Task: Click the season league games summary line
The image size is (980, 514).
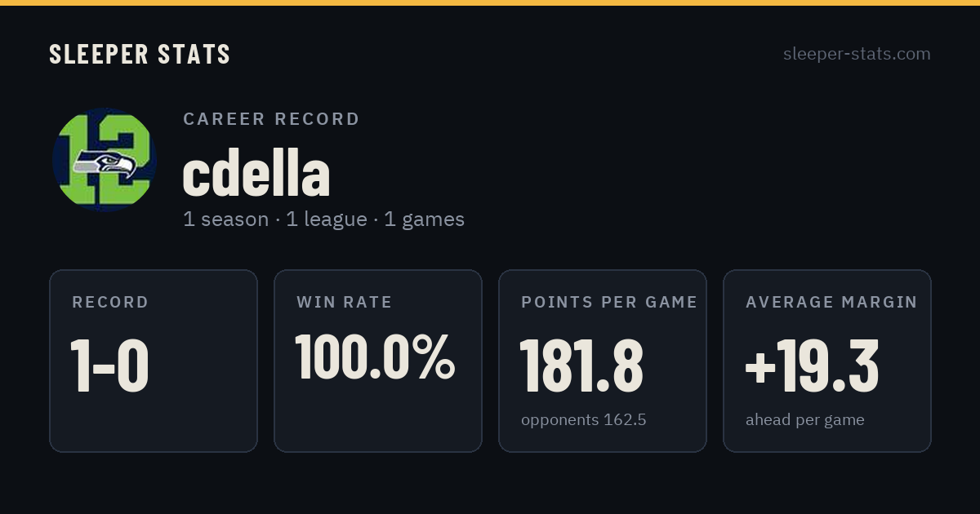Action: tap(324, 219)
